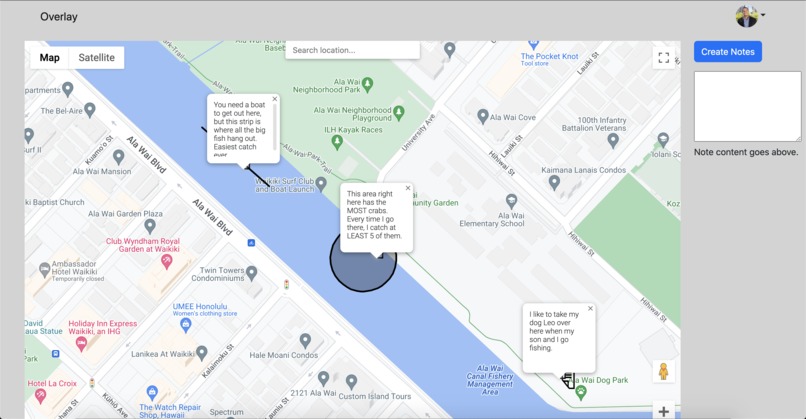
Task: Click the Kaimana Lanais Condos pin
Action: pos(554,182)
